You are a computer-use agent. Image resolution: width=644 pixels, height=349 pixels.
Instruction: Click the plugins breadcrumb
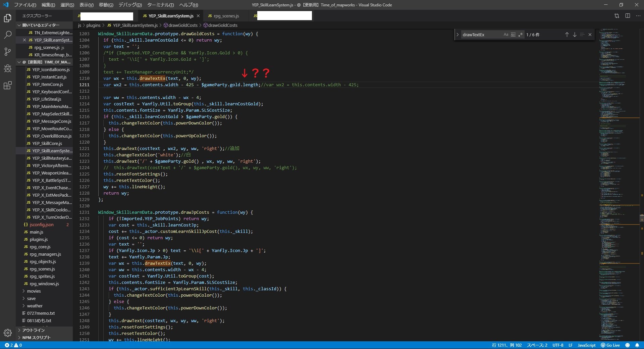pyautogui.click(x=93, y=25)
